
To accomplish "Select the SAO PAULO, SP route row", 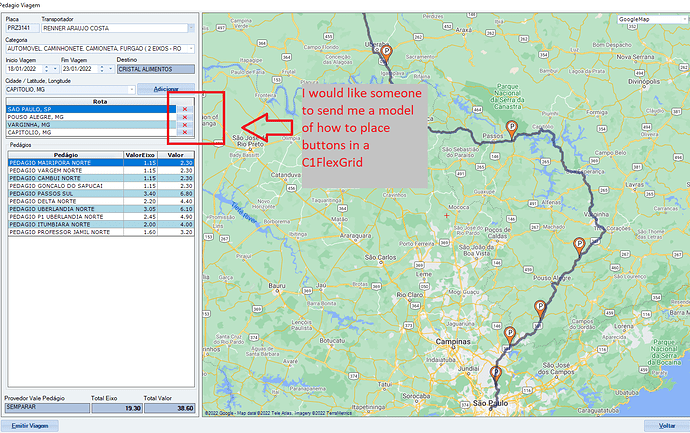I will 92,109.
